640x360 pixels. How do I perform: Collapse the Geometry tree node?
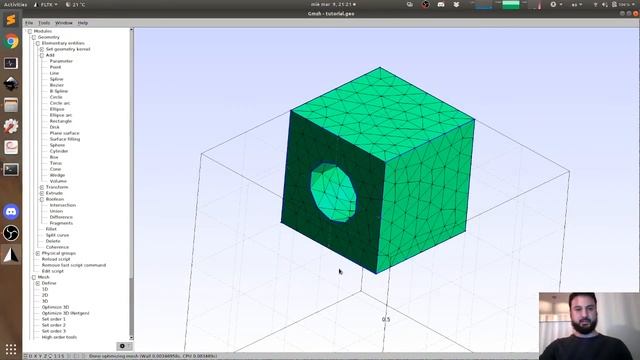[x=34, y=37]
